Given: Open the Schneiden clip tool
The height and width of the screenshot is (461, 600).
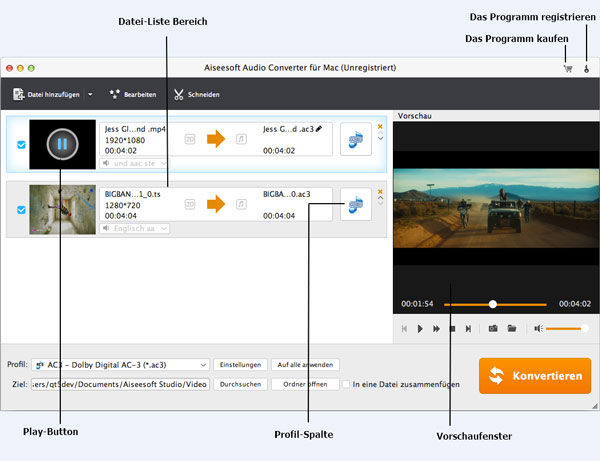Looking at the screenshot, I should point(197,94).
